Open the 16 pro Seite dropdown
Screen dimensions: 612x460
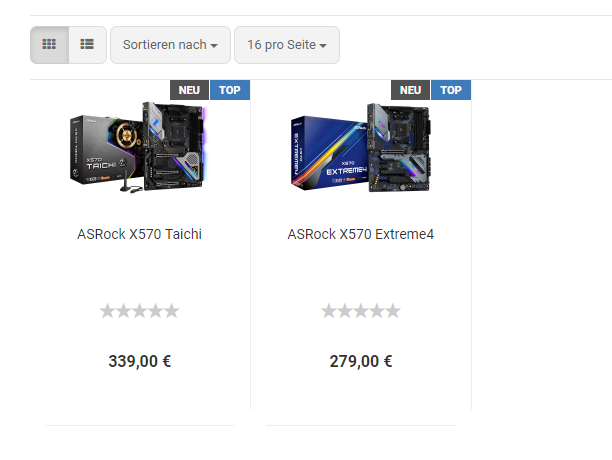287,45
